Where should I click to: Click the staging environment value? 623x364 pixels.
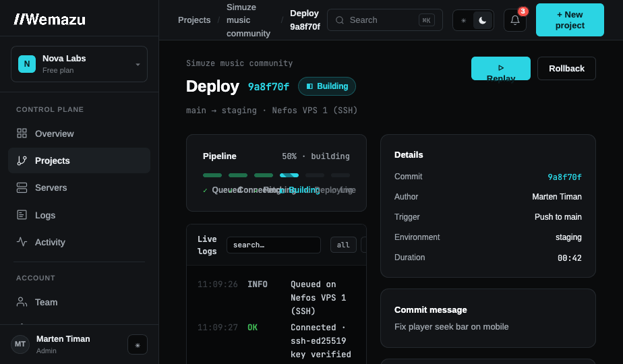click(x=568, y=237)
